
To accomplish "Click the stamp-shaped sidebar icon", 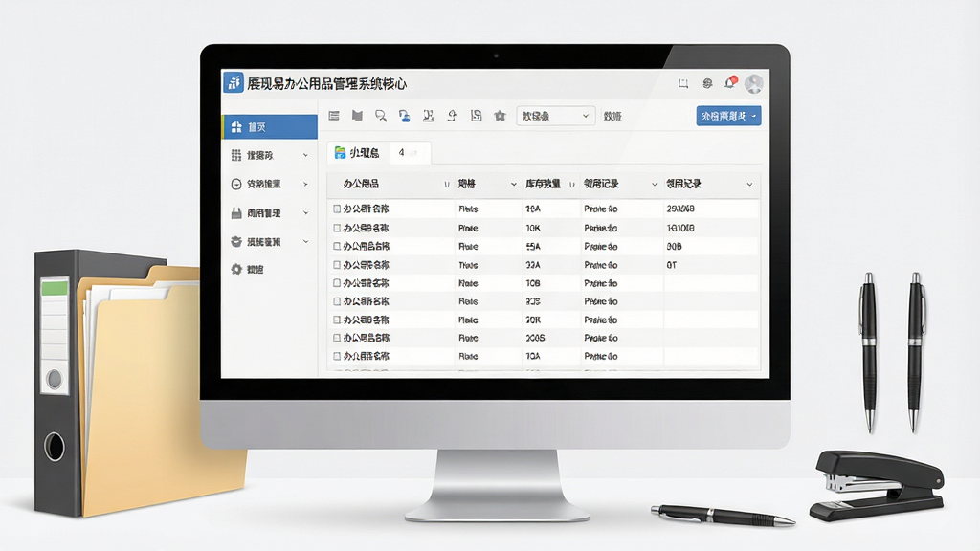I will click(236, 213).
